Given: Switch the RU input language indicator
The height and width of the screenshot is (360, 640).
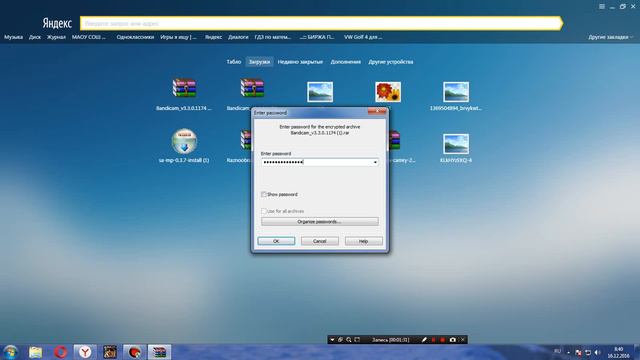Looking at the screenshot, I should click(558, 351).
